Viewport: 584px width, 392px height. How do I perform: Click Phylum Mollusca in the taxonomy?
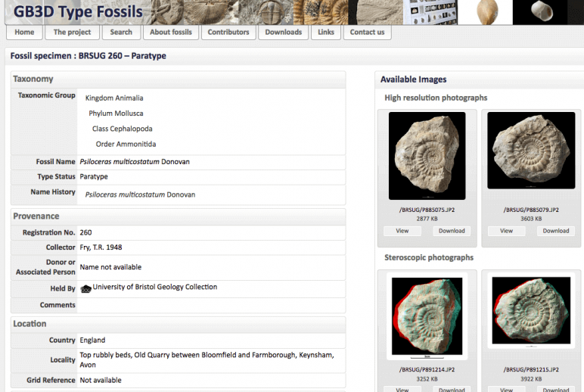[x=116, y=114]
